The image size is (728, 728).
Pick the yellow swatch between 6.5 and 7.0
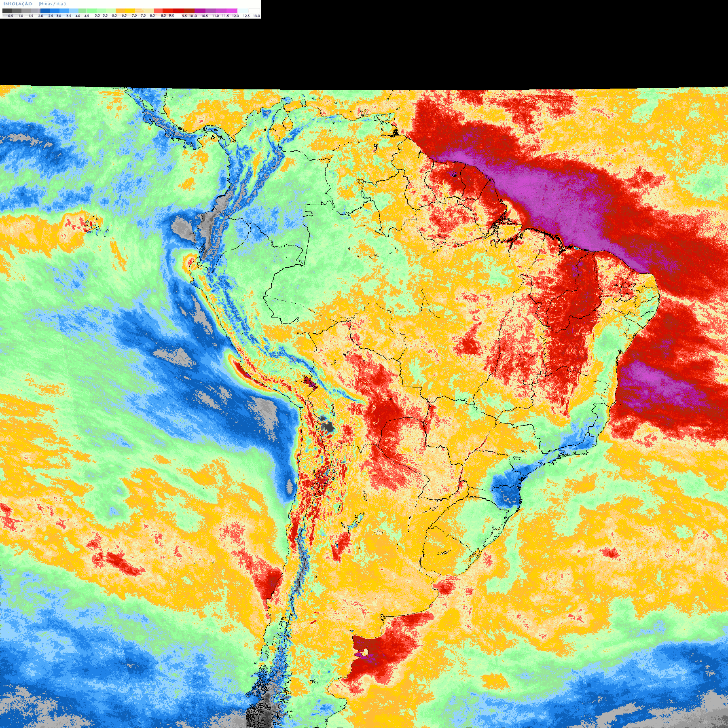tap(130, 11)
